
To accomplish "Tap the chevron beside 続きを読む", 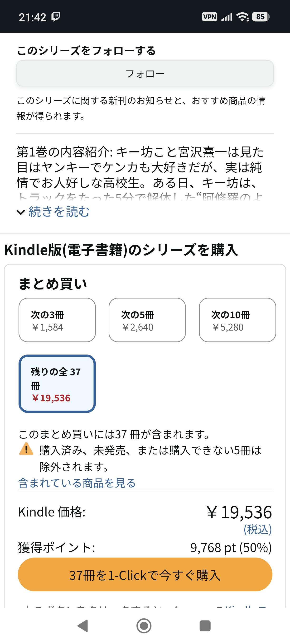I will [21, 212].
